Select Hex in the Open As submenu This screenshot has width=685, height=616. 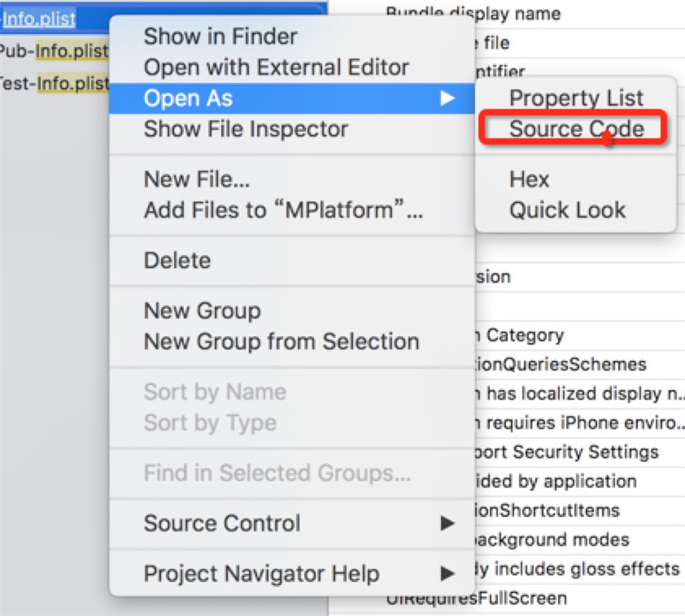pyautogui.click(x=529, y=180)
